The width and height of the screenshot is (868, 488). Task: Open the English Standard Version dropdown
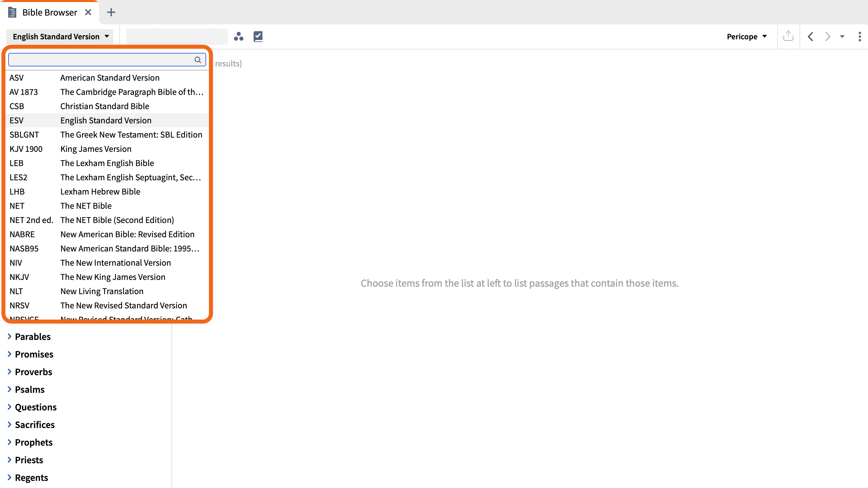pyautogui.click(x=60, y=36)
